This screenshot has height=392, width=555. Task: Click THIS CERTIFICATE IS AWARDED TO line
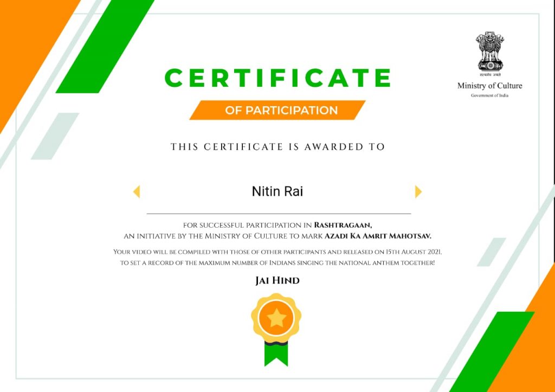pos(277,146)
